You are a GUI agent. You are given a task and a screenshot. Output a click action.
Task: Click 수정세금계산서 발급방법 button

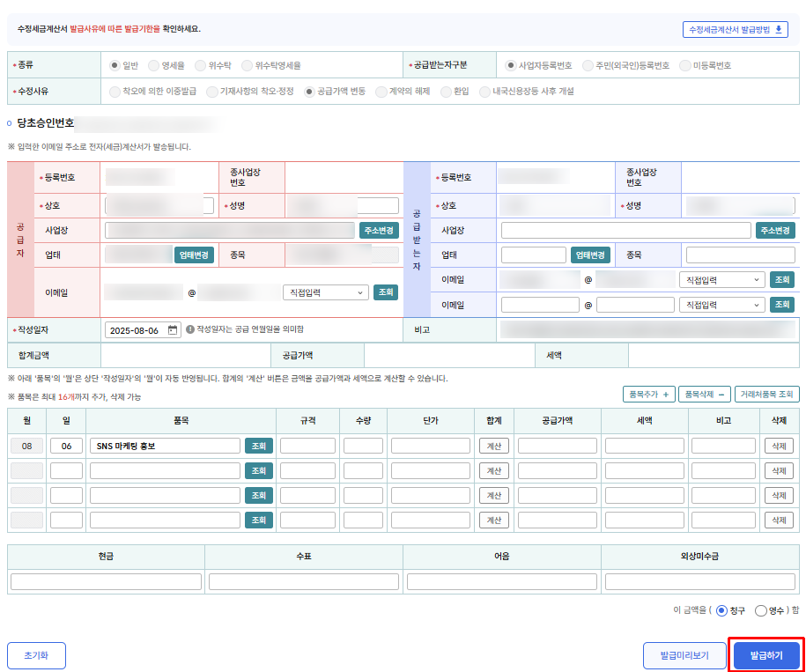pyautogui.click(x=735, y=29)
